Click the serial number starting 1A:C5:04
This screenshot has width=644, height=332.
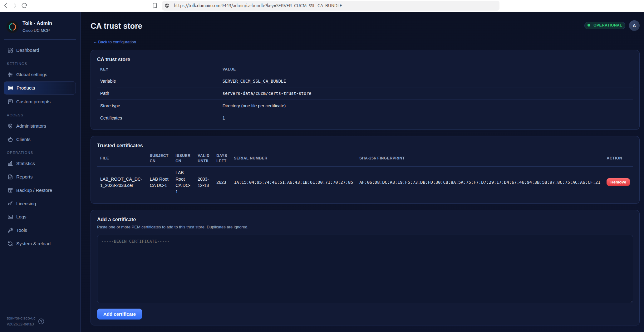pyautogui.click(x=293, y=182)
